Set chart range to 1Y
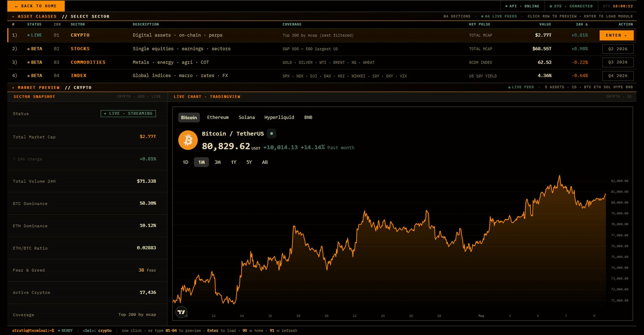The image size is (644, 335). point(233,162)
